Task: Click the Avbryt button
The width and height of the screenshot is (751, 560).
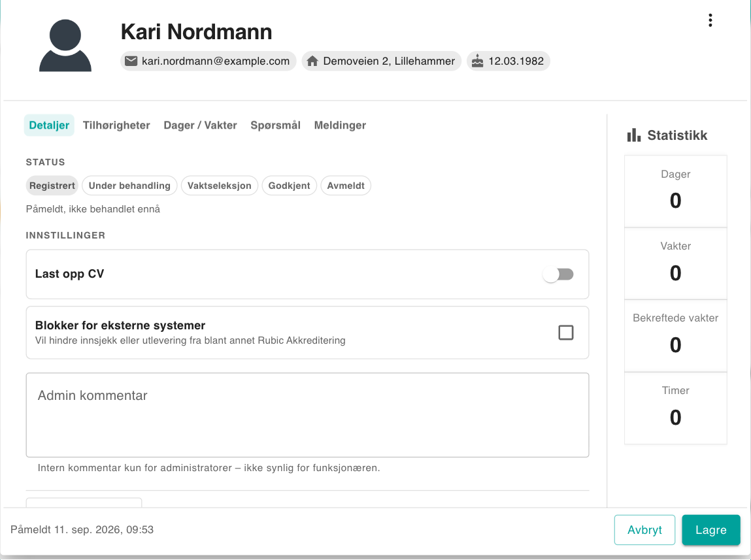Action: [x=644, y=530]
